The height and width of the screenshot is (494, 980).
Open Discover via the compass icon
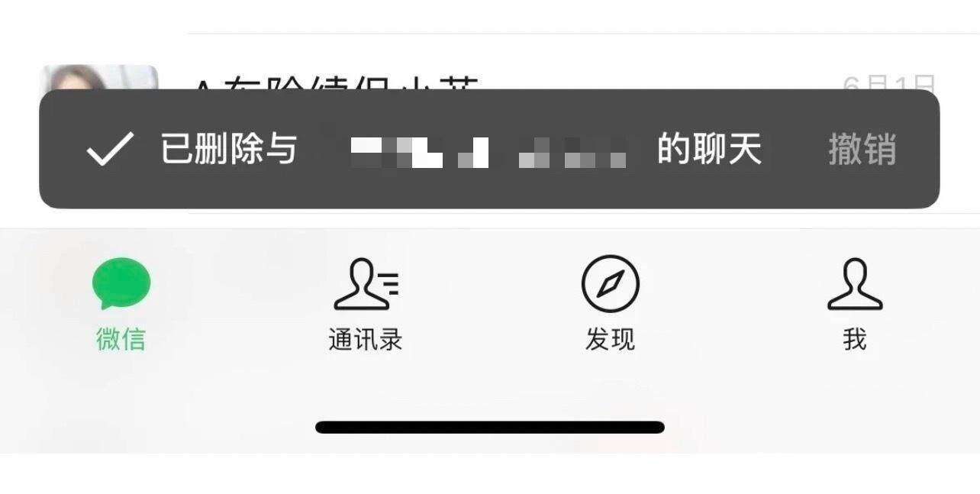(x=611, y=283)
